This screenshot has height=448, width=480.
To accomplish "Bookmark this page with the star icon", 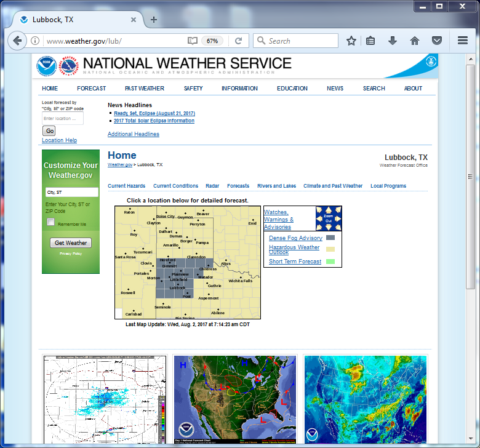I will [x=351, y=41].
